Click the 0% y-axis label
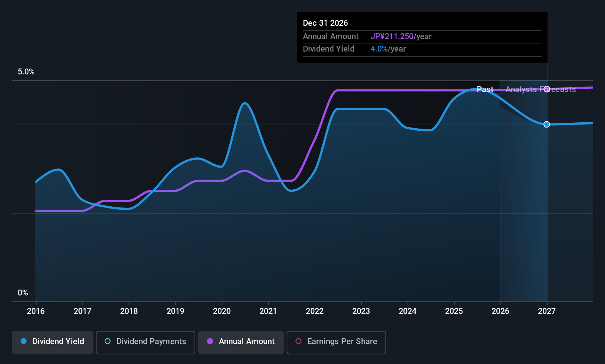605x364 pixels. (x=23, y=293)
